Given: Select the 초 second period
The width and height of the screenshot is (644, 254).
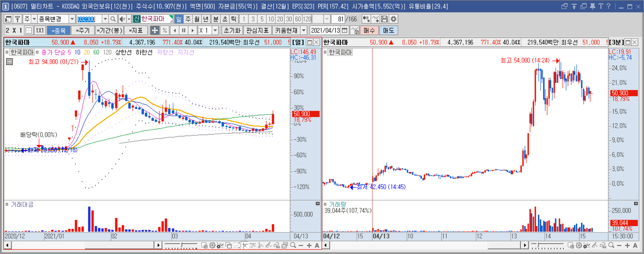Looking at the screenshot, I should pos(225,19).
